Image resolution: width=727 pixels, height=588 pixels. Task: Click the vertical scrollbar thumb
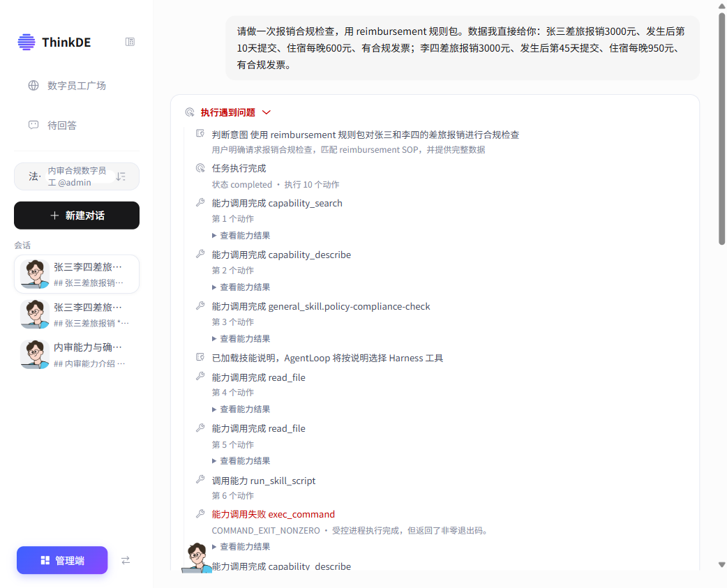722,128
